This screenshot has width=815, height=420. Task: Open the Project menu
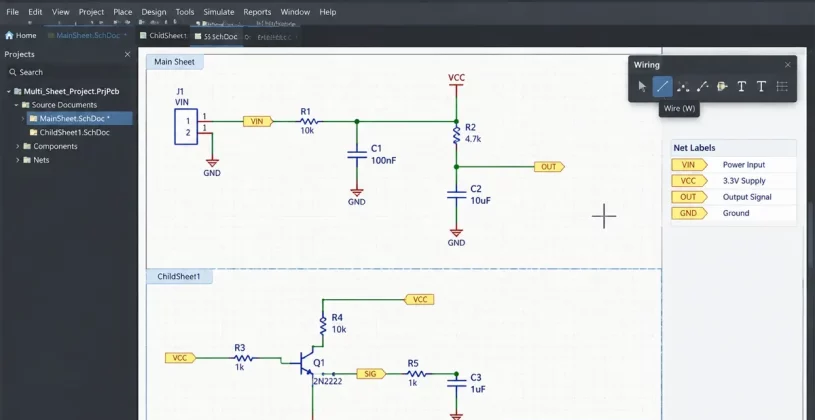pos(91,12)
